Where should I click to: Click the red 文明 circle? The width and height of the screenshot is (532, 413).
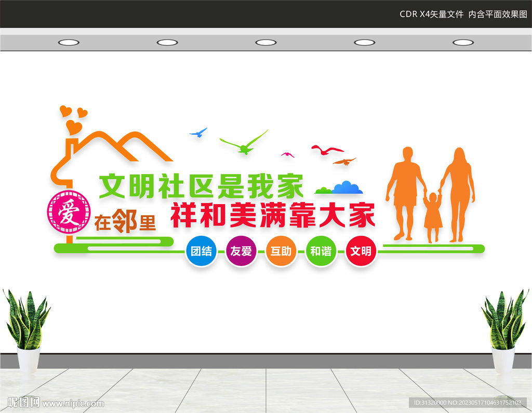click(x=361, y=251)
